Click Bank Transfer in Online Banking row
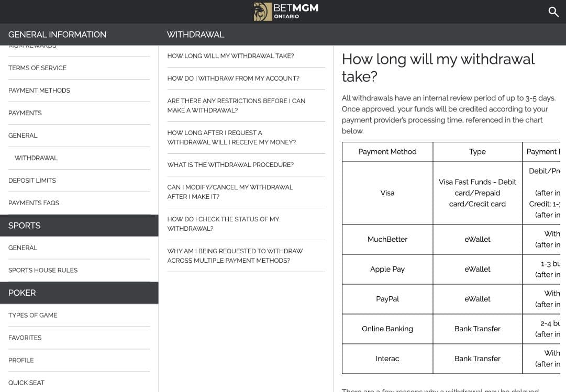 pos(477,329)
